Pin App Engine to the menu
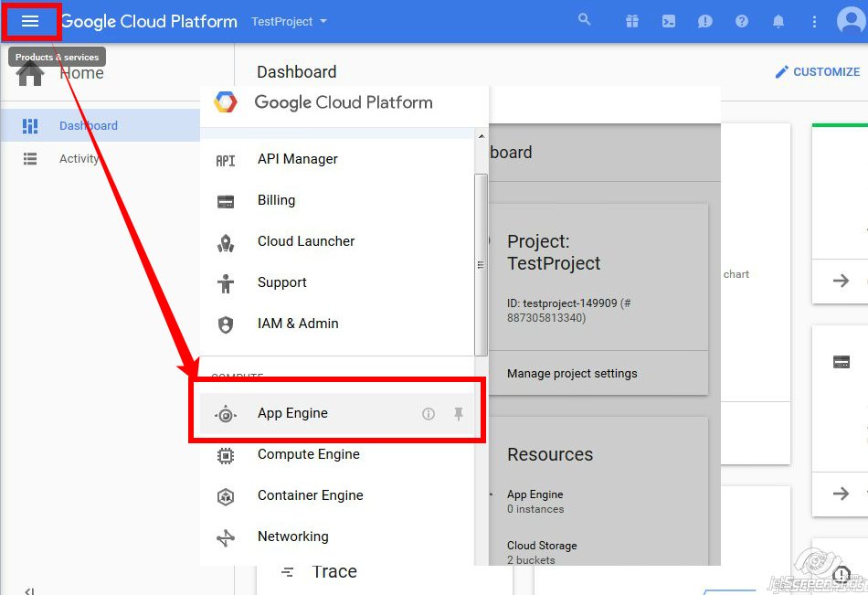 [x=459, y=414]
